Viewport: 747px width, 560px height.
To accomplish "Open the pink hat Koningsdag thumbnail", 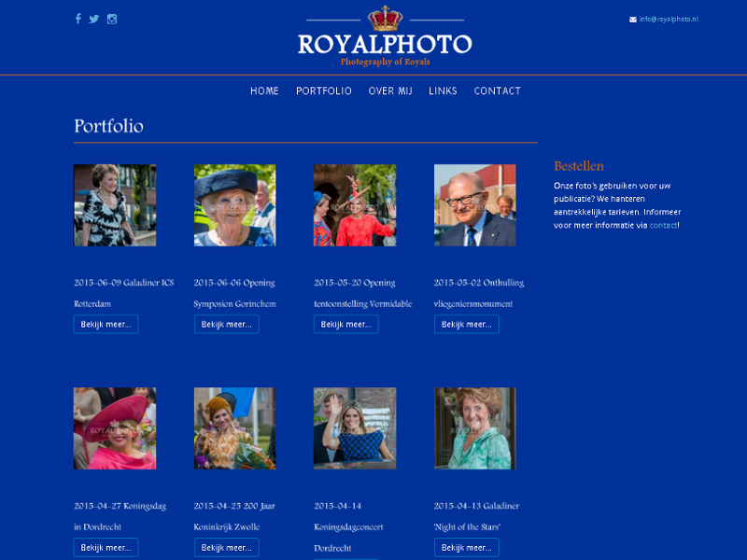I will coord(115,428).
